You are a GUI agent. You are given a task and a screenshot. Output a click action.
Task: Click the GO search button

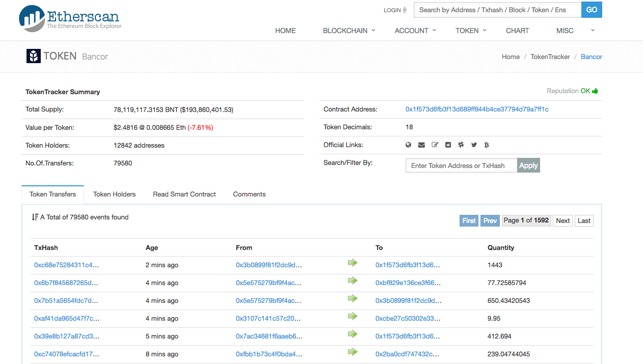[592, 10]
